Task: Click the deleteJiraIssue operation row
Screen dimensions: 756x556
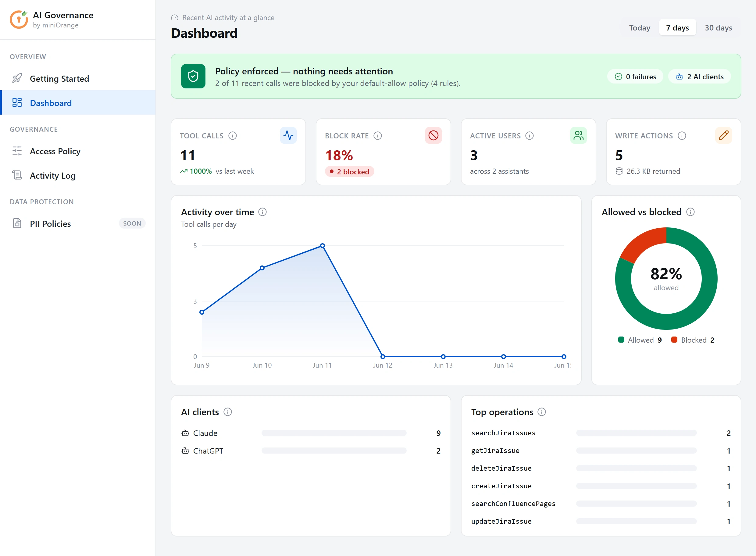Action: point(601,469)
